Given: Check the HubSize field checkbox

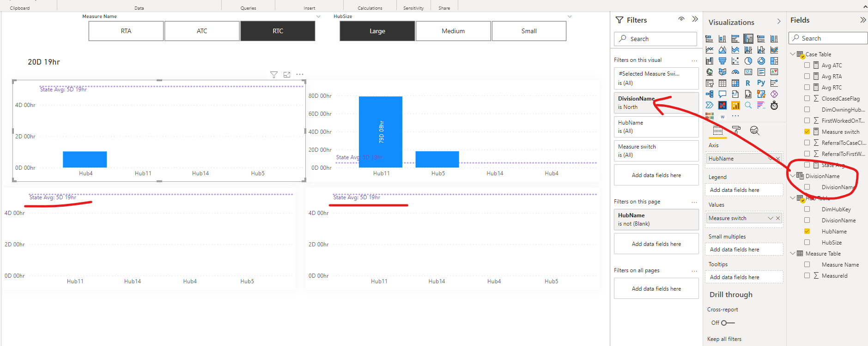Looking at the screenshot, I should (807, 242).
